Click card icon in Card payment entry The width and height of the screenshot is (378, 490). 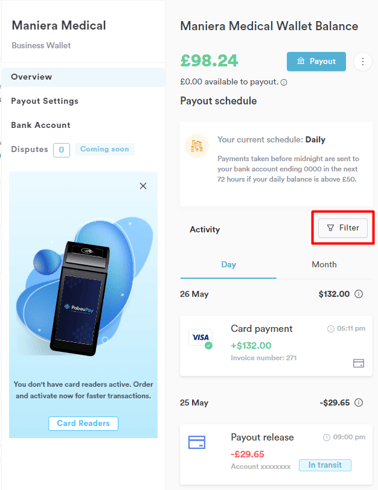(359, 363)
